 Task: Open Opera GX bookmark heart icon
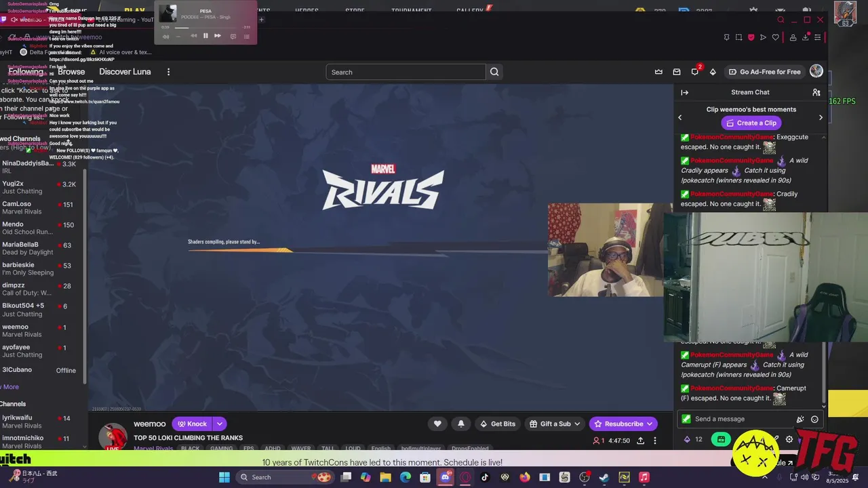[x=775, y=37]
